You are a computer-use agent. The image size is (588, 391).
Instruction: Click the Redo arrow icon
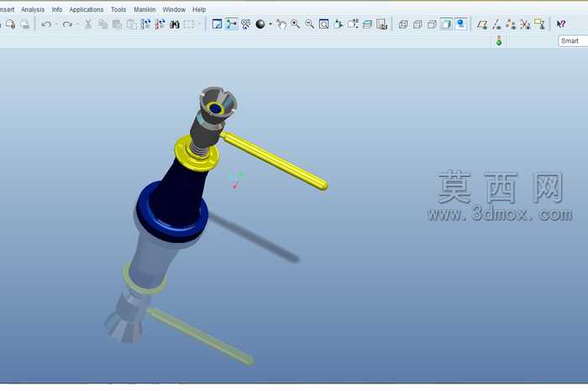click(x=67, y=24)
